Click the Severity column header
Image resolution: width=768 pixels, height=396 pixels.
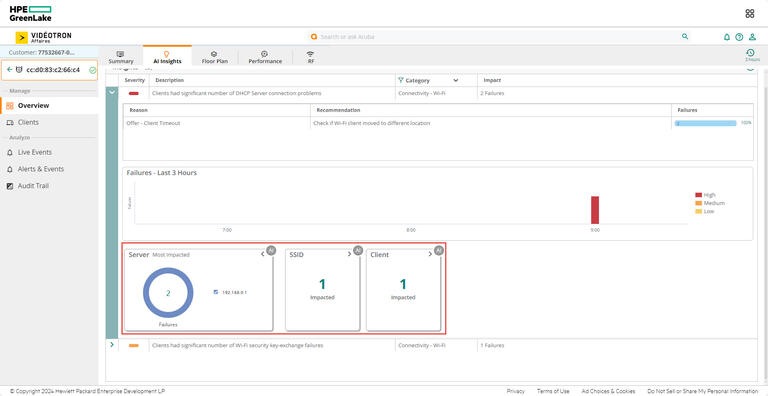pos(134,80)
